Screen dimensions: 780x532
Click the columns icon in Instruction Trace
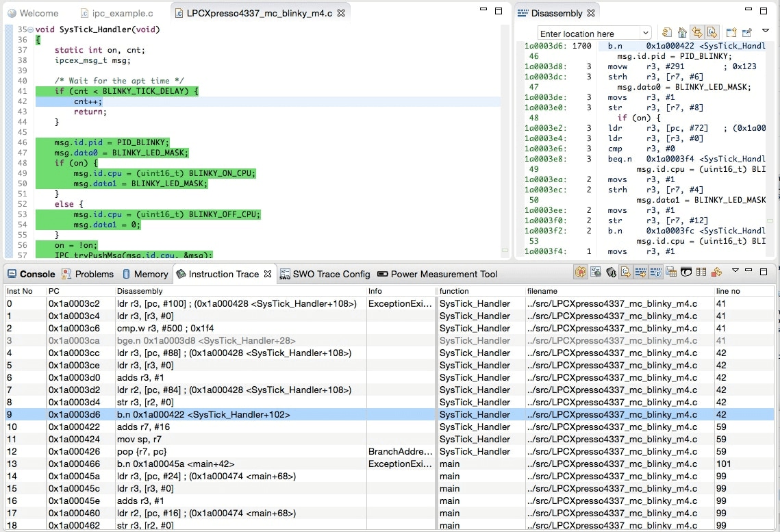pyautogui.click(x=701, y=273)
